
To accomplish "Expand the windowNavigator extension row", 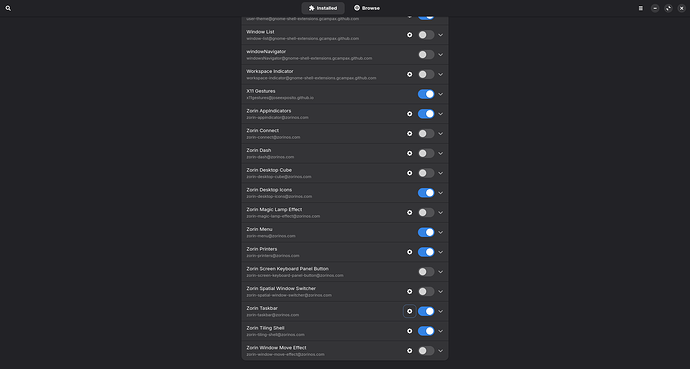I will pos(440,55).
